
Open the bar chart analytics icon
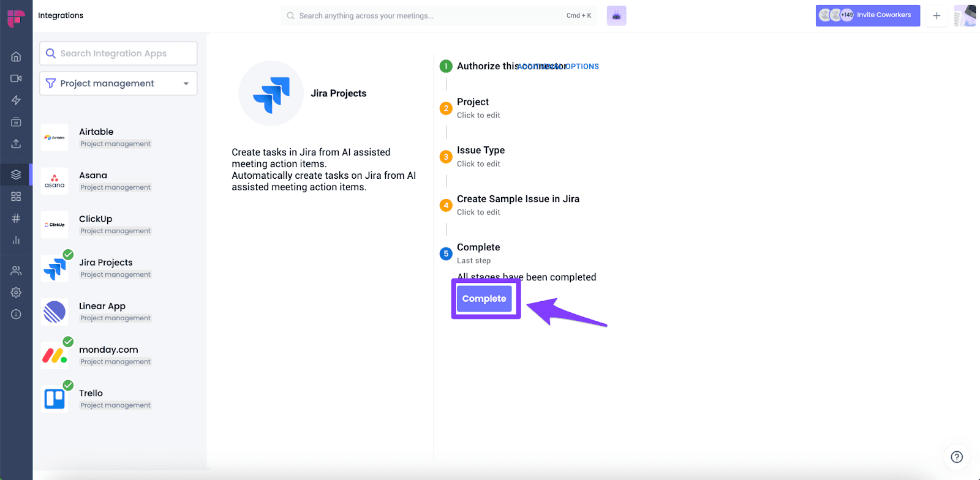click(x=16, y=240)
